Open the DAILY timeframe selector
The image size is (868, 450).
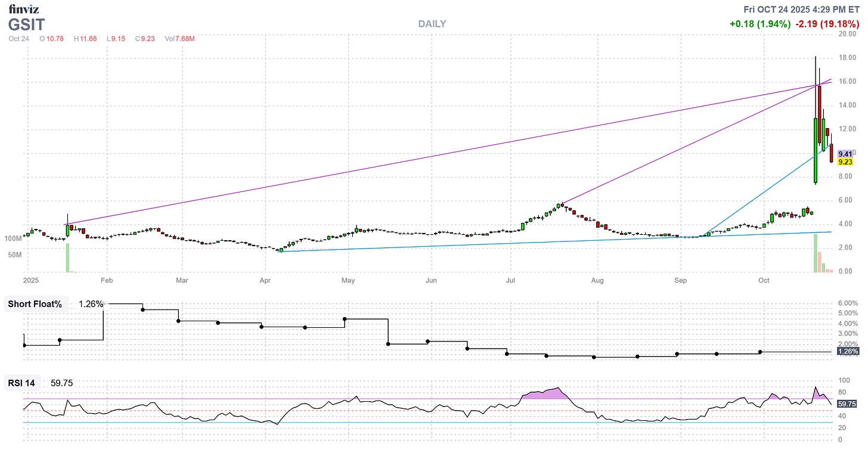pos(432,24)
